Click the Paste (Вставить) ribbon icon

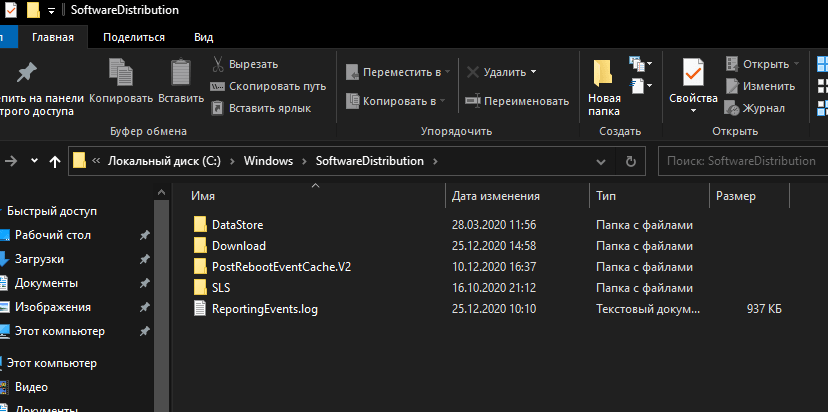[181, 75]
